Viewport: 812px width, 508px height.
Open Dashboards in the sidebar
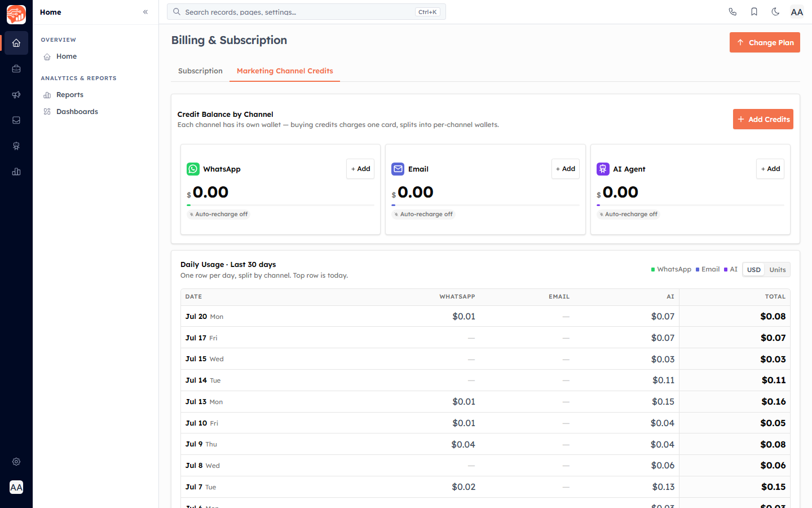[x=77, y=112]
